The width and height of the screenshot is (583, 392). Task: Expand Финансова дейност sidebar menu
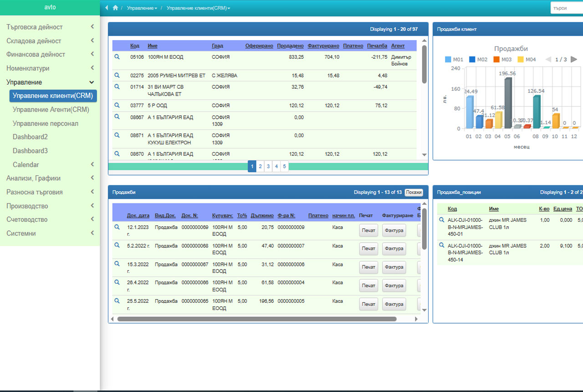(50, 54)
